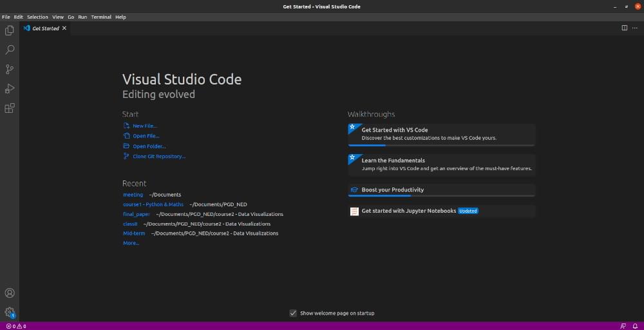644x330 pixels.
Task: Open the Go menu
Action: click(x=71, y=17)
